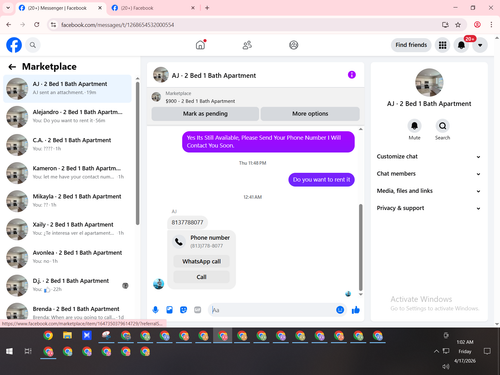This screenshot has width=500, height=375.
Task: Choose a GIF from the GIF icon
Action: pyautogui.click(x=197, y=310)
